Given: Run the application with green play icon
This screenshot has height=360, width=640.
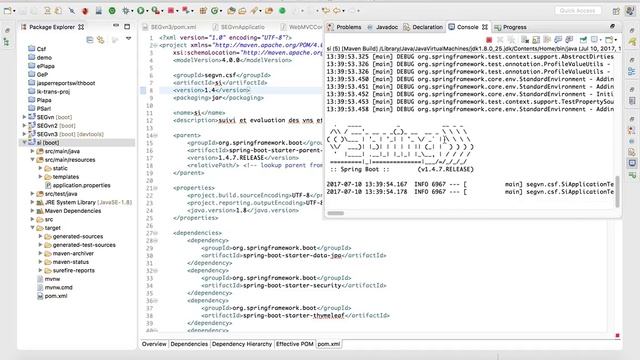Looking at the screenshot, I should point(140,11).
